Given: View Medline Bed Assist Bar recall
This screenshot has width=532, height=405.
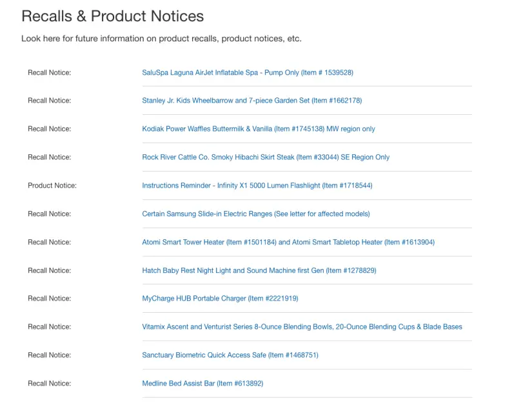Looking at the screenshot, I should coord(202,384).
